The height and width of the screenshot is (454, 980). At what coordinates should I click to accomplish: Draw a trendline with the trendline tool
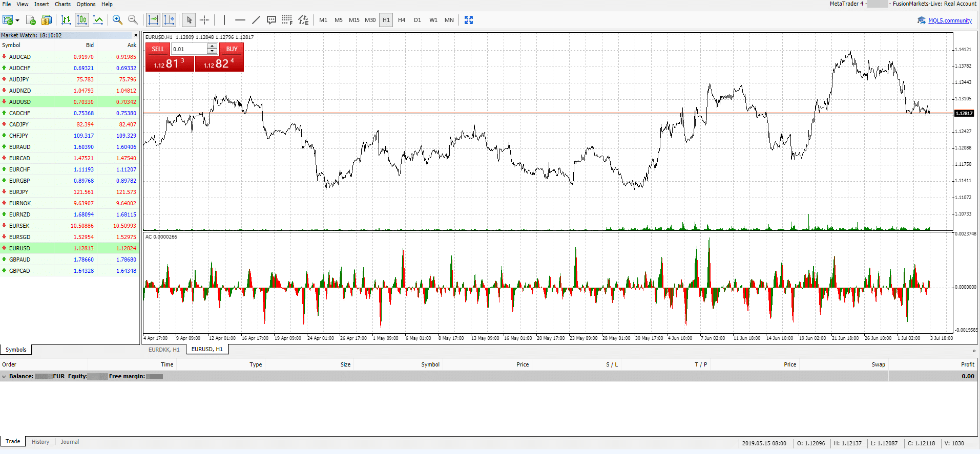pyautogui.click(x=256, y=20)
